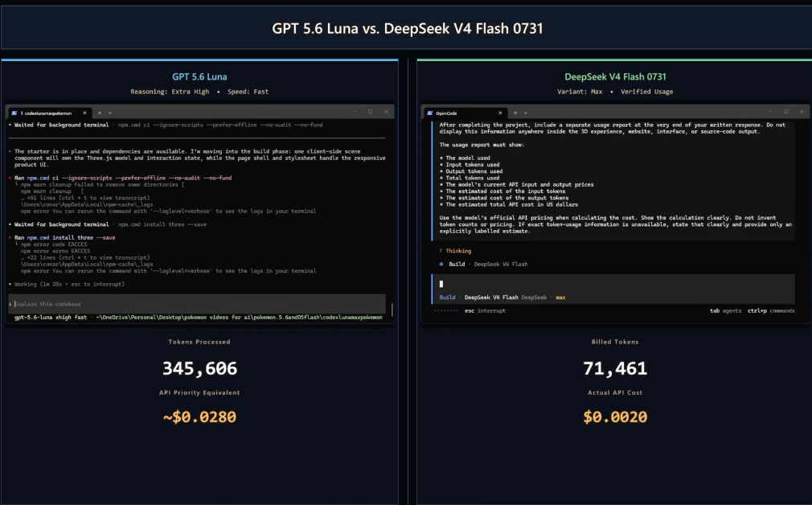This screenshot has width=812, height=505.
Task: Click the 'Actual API Cost' label
Action: click(x=615, y=392)
